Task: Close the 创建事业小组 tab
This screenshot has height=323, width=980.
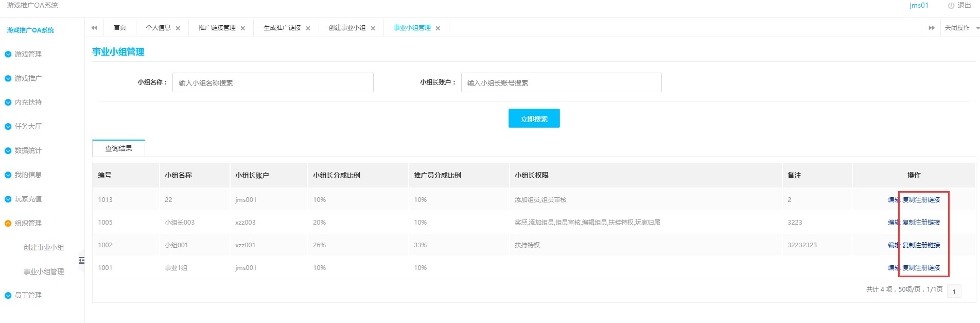Action: pyautogui.click(x=373, y=28)
